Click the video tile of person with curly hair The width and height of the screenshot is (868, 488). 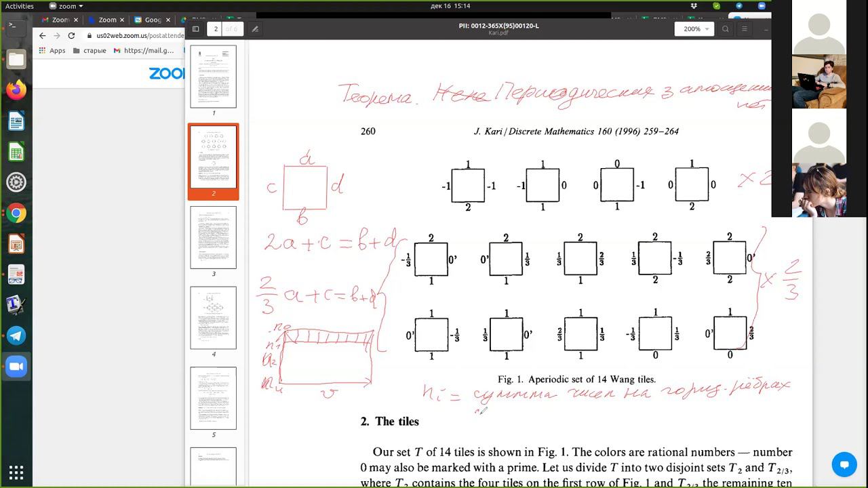818,190
